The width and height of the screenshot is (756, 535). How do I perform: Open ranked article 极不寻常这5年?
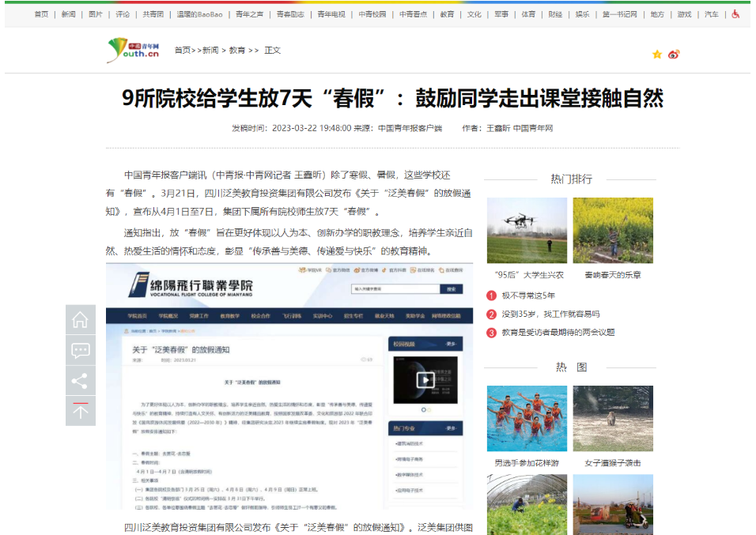pos(528,296)
